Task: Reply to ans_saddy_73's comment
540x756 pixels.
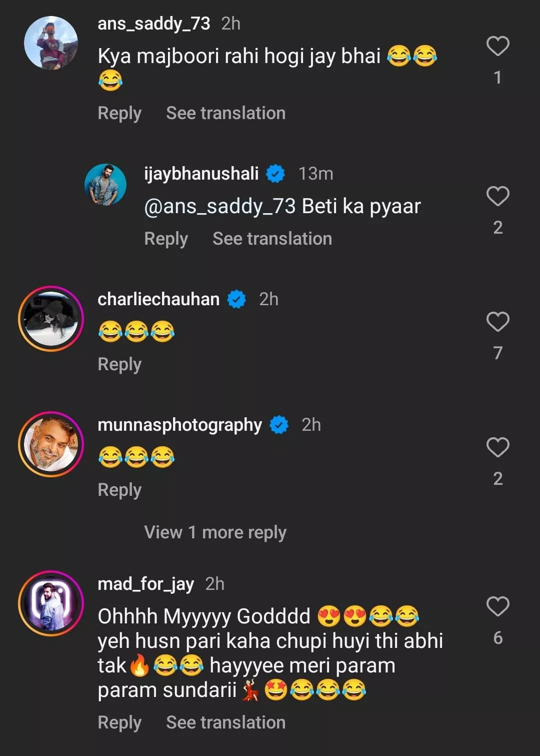Action: point(119,113)
